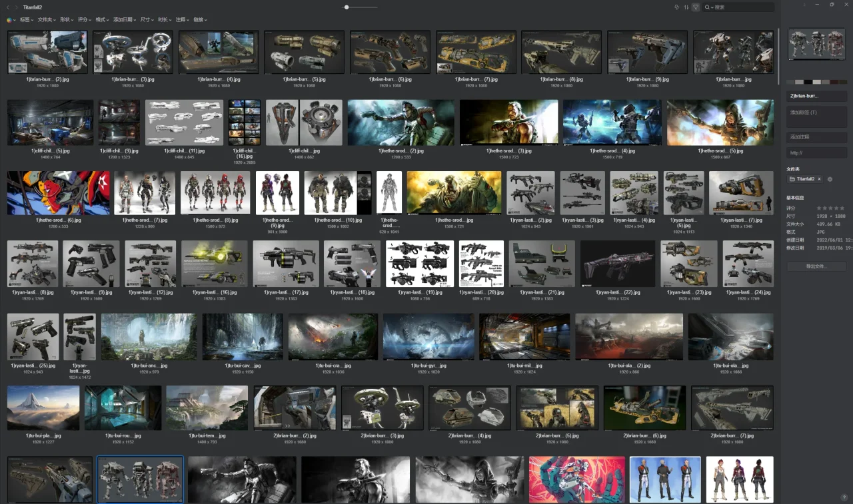
Task: Select thumbnail 1)hethe-srod... (6).jpg
Action: [x=59, y=193]
